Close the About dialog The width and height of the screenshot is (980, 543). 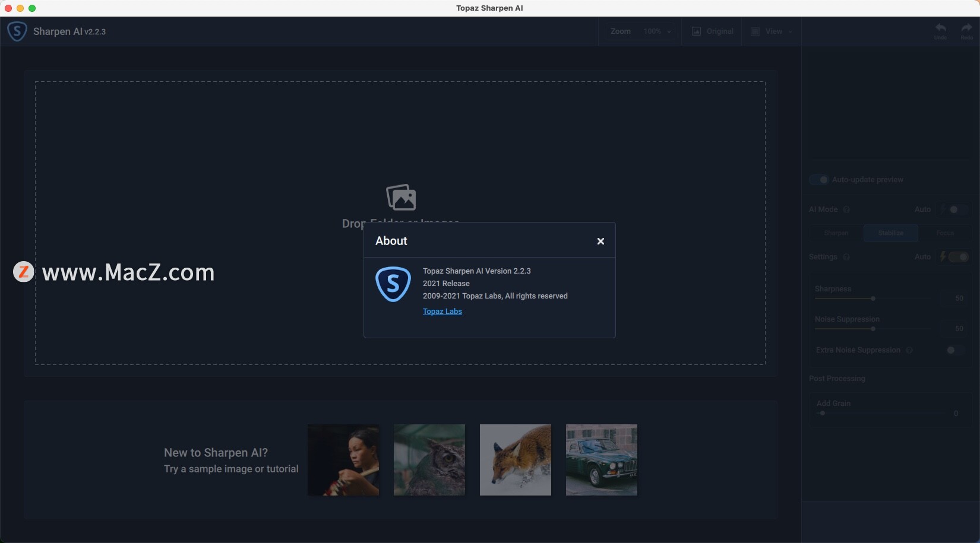click(x=600, y=241)
